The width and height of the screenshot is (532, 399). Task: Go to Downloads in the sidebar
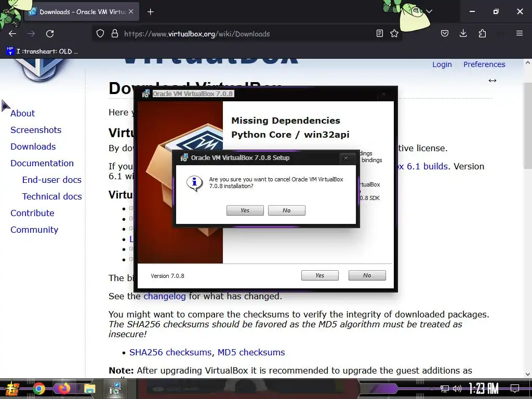(33, 147)
